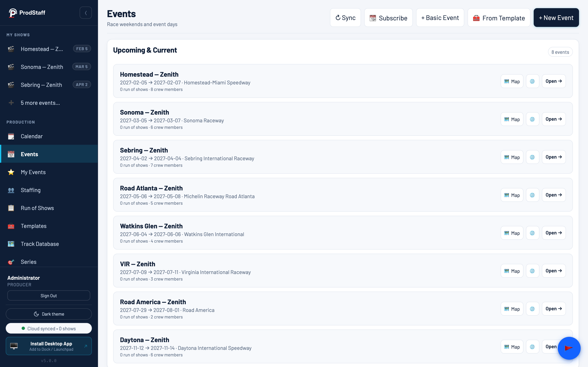This screenshot has width=588, height=367.
Task: Click the red floating flag button
Action: coord(569,348)
